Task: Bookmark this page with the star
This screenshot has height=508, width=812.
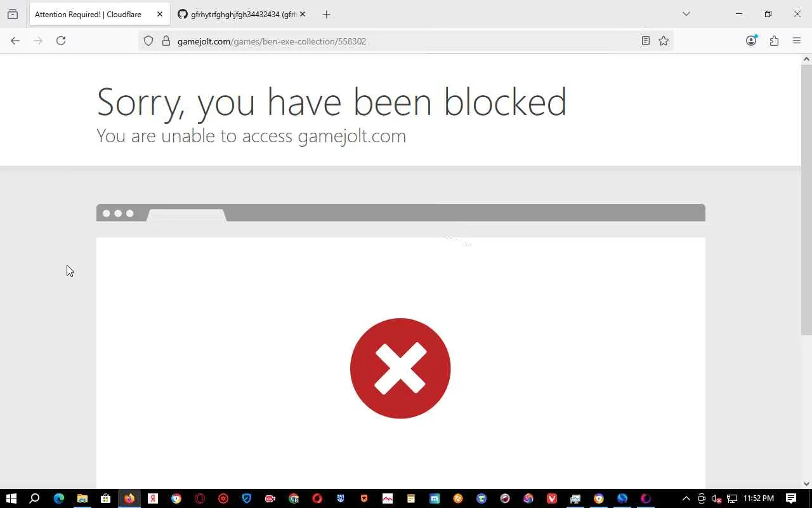Action: 664,41
